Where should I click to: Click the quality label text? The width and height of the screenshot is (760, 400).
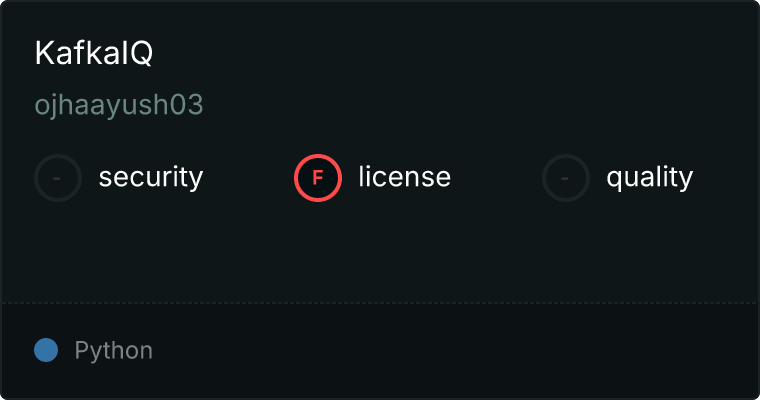pos(649,178)
